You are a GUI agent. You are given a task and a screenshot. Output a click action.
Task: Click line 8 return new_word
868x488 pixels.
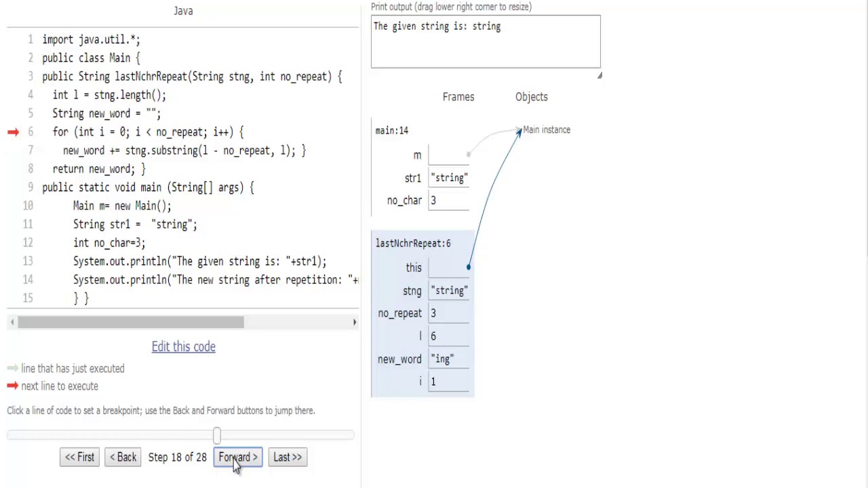tap(99, 169)
